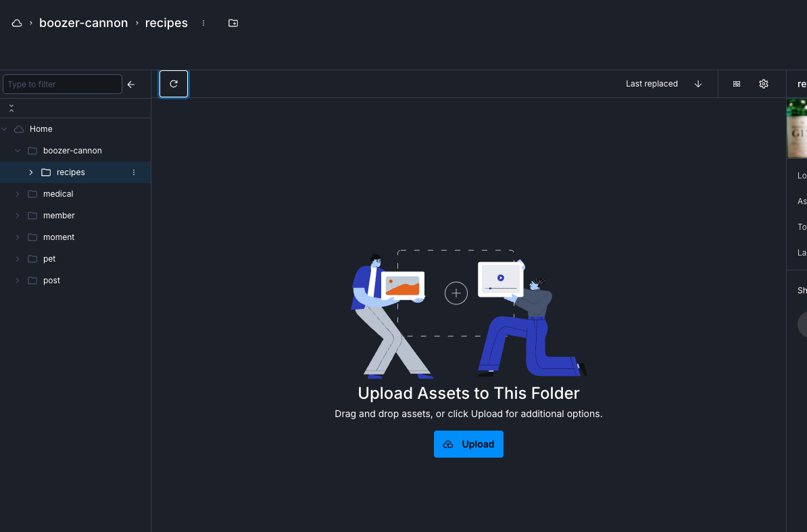Viewport: 807px width, 532px height.
Task: Select the member folder
Action: pyautogui.click(x=59, y=216)
